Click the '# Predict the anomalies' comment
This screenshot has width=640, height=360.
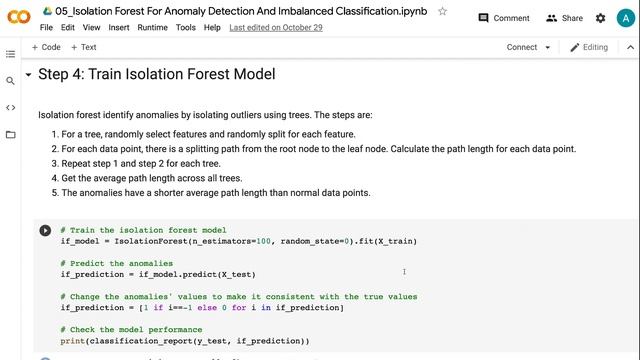tap(117, 263)
